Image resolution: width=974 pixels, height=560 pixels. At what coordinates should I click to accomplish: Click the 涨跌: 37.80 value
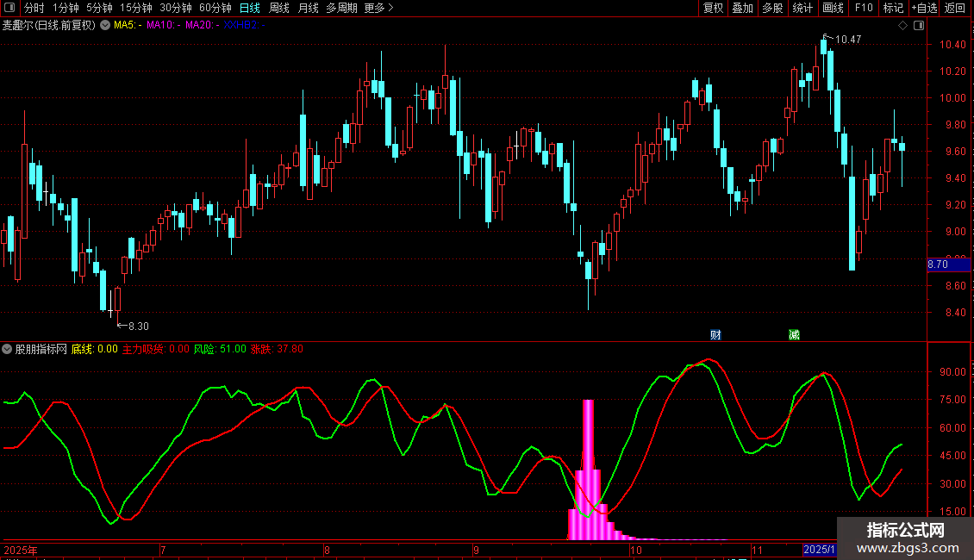[x=277, y=349]
